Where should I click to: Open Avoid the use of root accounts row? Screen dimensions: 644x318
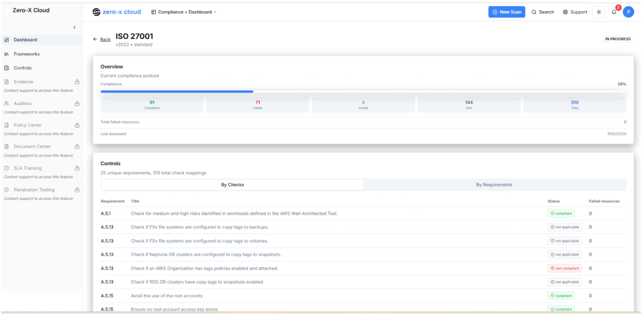click(x=363, y=296)
